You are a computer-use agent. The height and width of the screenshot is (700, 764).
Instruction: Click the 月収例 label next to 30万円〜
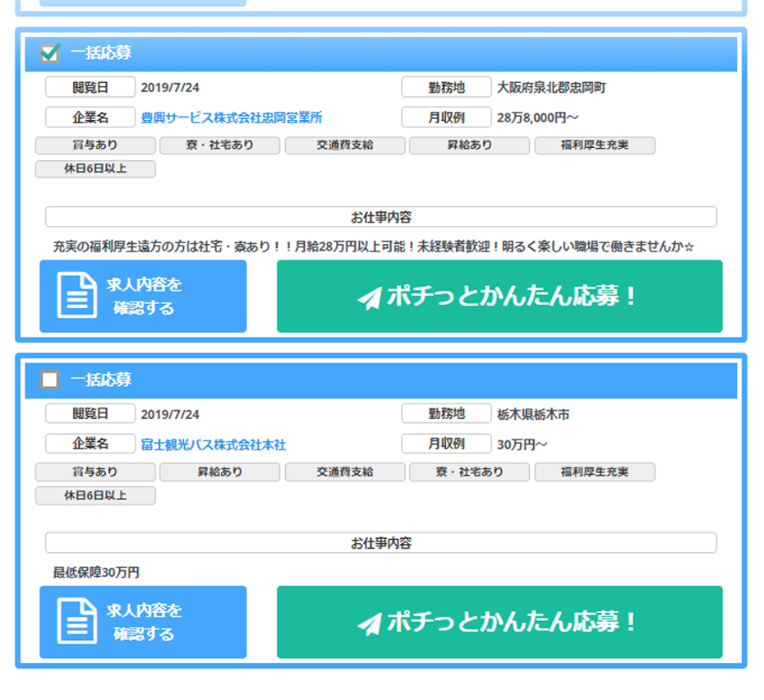(446, 444)
